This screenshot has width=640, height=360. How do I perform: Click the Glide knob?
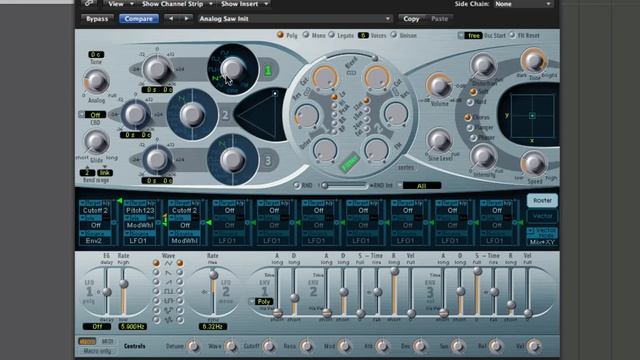pyautogui.click(x=96, y=142)
